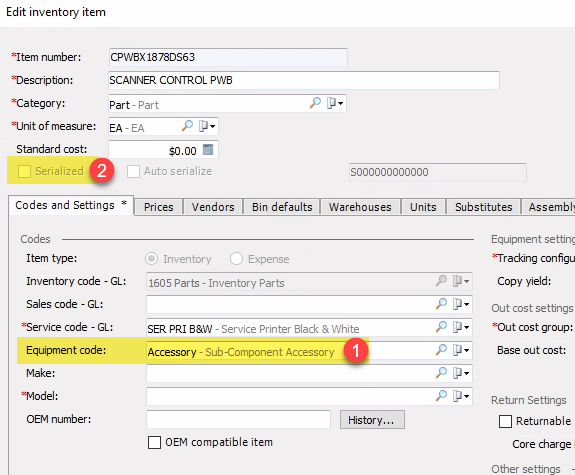The height and width of the screenshot is (475, 575).
Task: Open the Assembly tab
Action: [549, 207]
